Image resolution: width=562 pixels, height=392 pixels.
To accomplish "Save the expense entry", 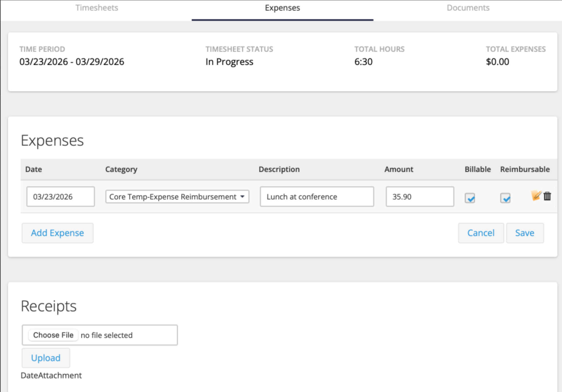I will coord(525,233).
